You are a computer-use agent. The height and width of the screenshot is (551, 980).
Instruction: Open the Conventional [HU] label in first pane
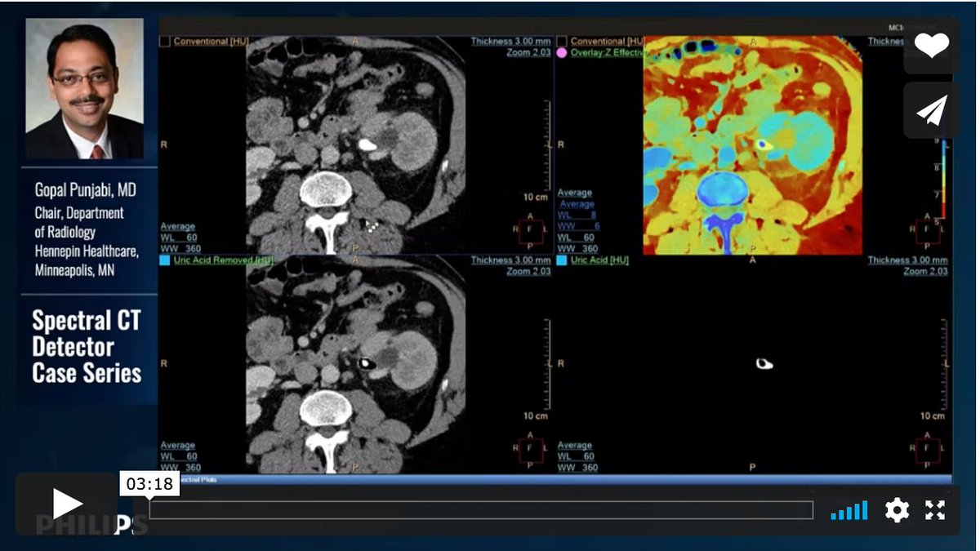[x=212, y=41]
